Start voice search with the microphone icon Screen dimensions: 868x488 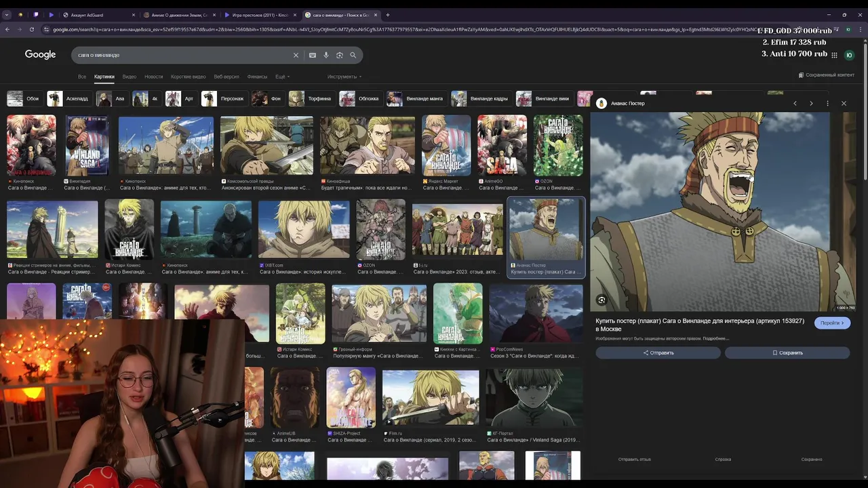326,55
